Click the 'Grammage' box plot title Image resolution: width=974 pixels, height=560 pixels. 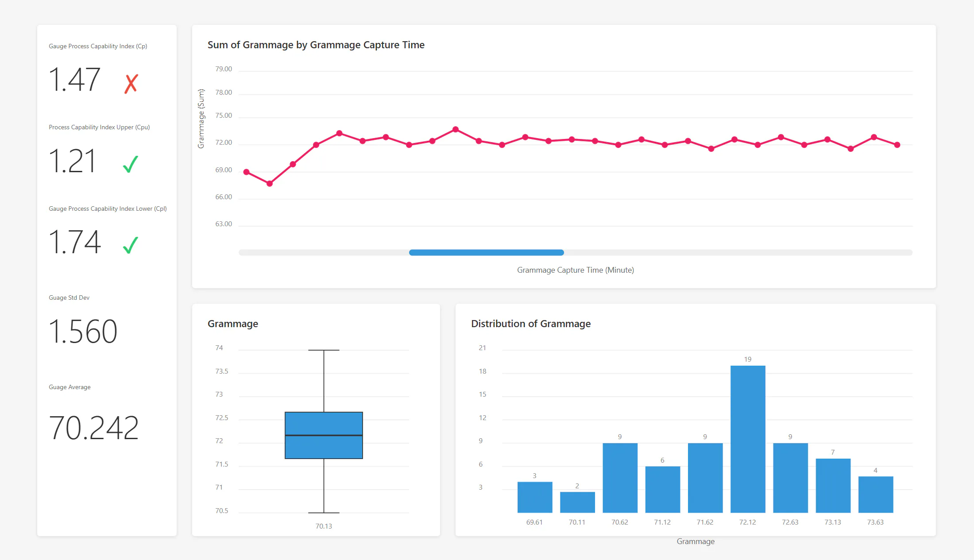tap(233, 324)
